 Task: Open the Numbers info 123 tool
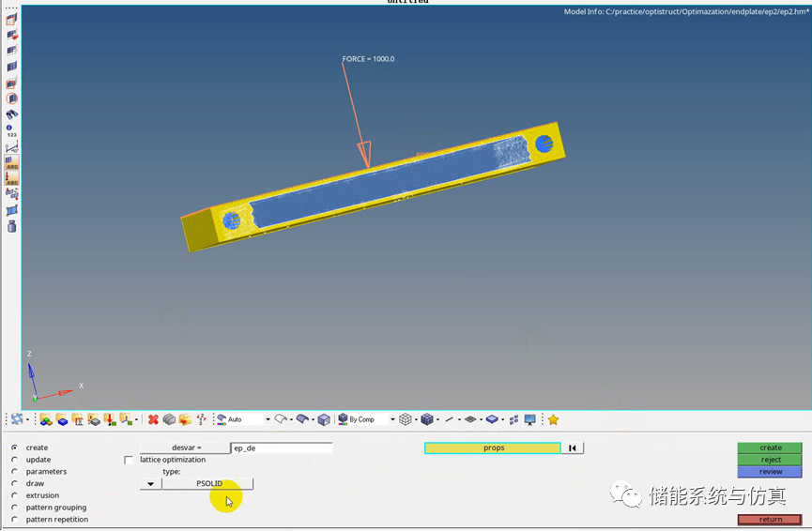point(11,131)
